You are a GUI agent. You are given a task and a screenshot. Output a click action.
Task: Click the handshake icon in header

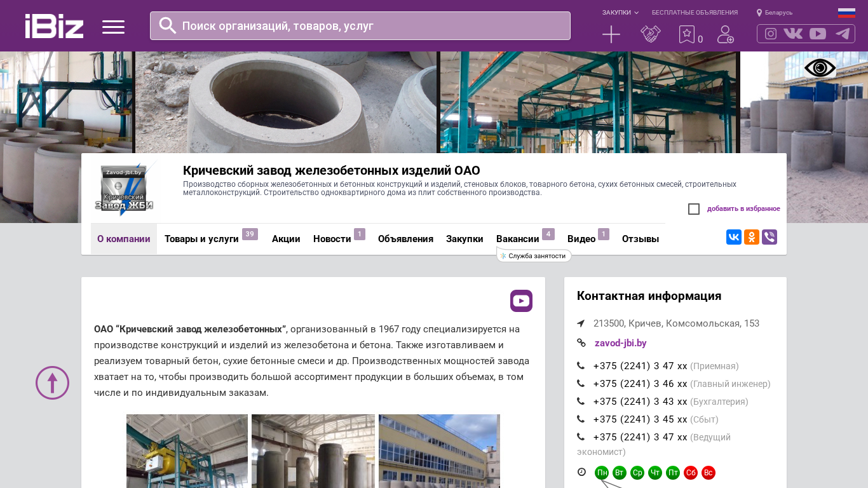pyautogui.click(x=651, y=34)
